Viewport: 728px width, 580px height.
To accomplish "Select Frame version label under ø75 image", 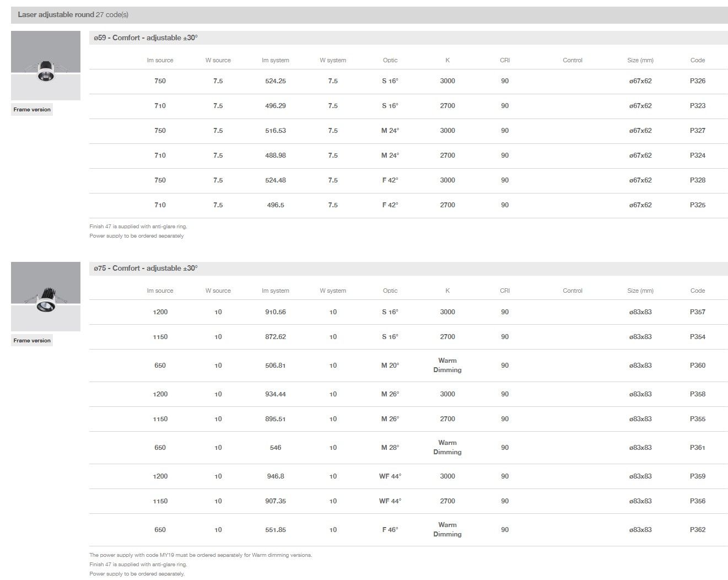I will (x=32, y=341).
